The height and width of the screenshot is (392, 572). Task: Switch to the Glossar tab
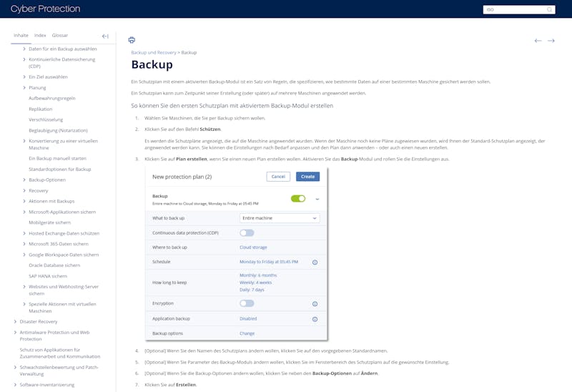click(60, 35)
